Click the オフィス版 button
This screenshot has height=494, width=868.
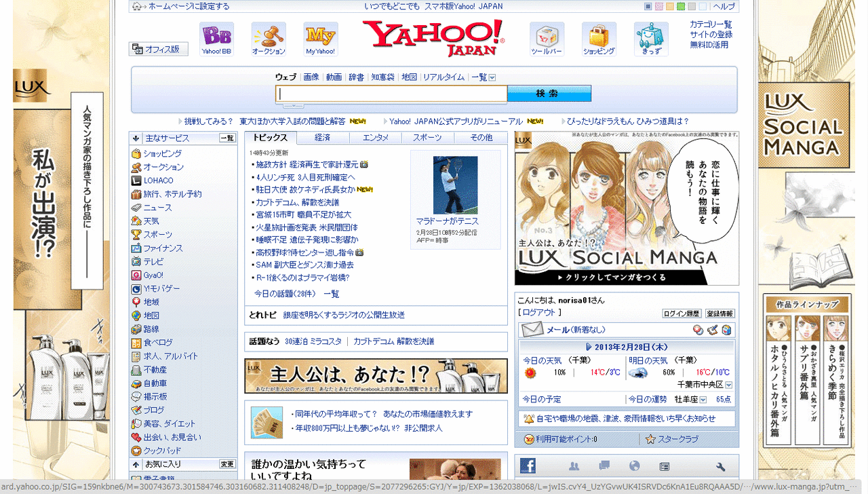(159, 49)
